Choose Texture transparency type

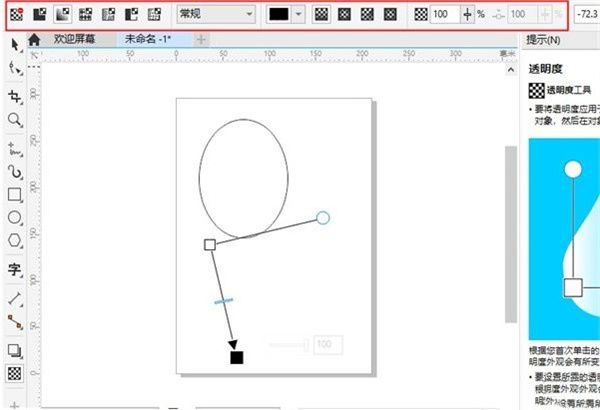154,15
